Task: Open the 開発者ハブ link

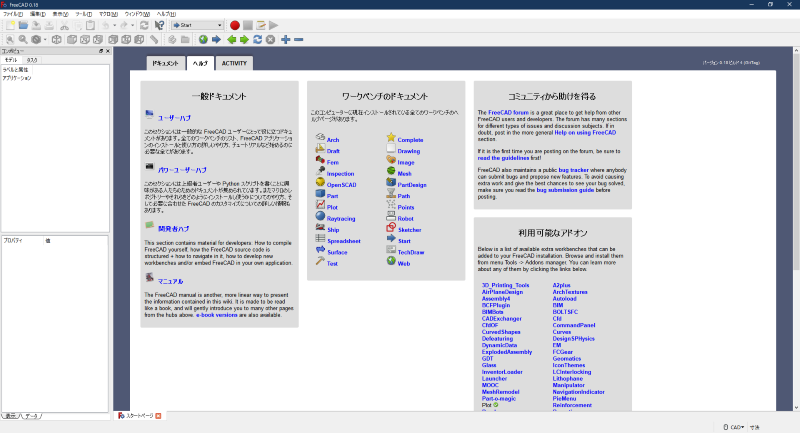Action: click(173, 229)
